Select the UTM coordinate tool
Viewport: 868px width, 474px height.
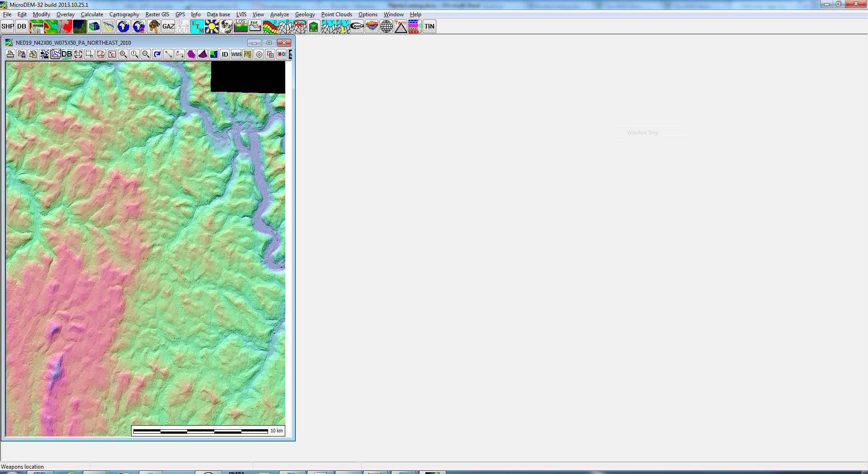click(197, 27)
